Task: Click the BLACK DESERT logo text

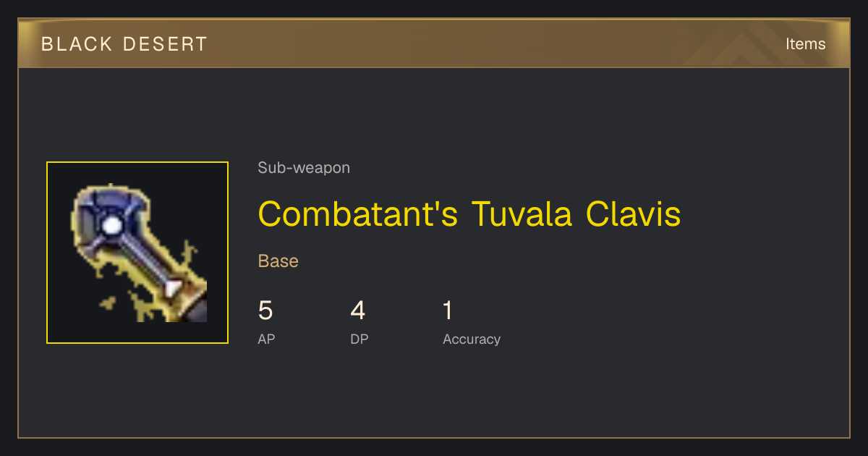Action: coord(124,44)
